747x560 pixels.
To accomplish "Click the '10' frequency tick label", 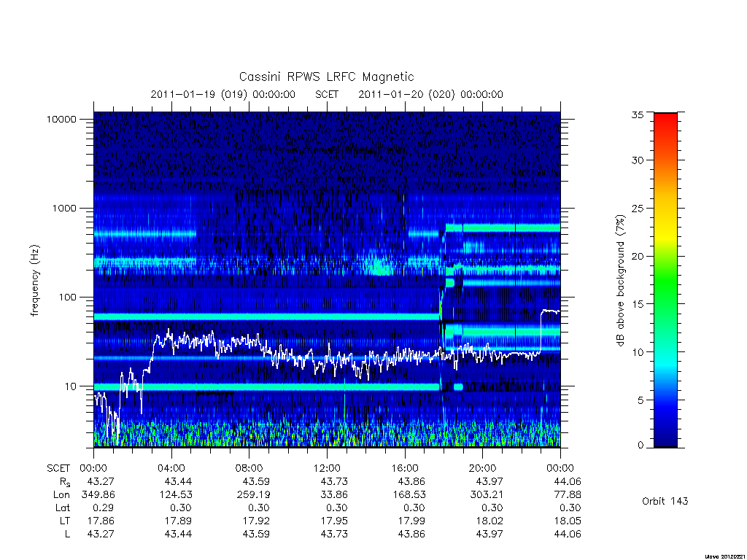I will [71, 386].
